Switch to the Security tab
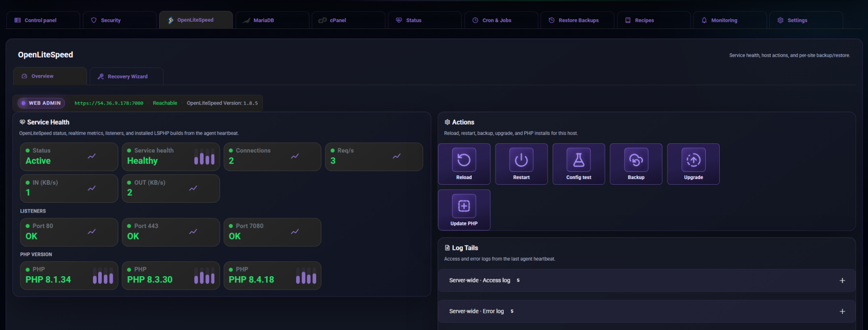Image resolution: width=868 pixels, height=330 pixels. click(x=119, y=20)
